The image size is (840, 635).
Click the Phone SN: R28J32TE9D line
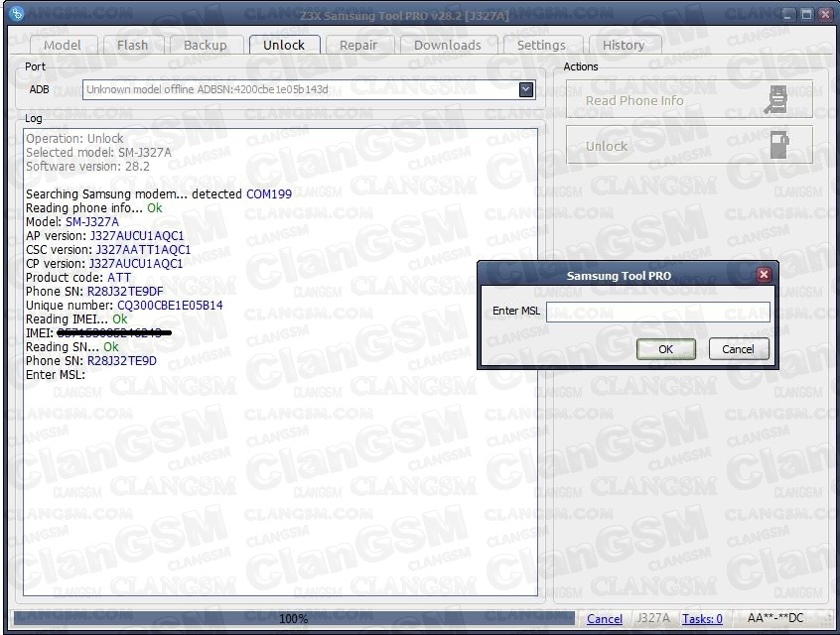click(91, 361)
